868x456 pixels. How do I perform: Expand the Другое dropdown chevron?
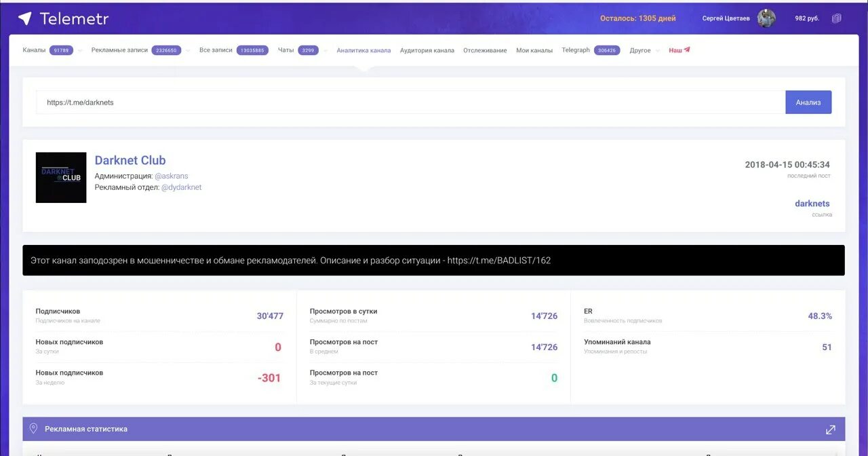(656, 51)
